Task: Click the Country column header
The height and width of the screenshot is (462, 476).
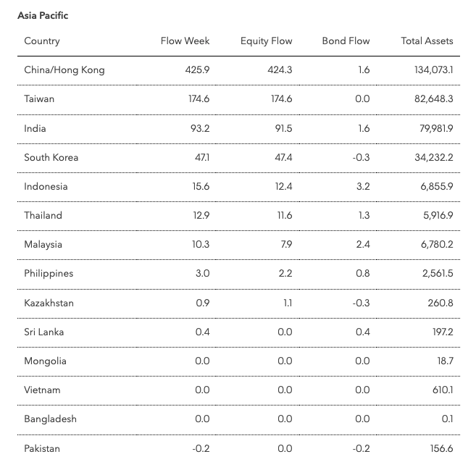Action: pyautogui.click(x=42, y=41)
